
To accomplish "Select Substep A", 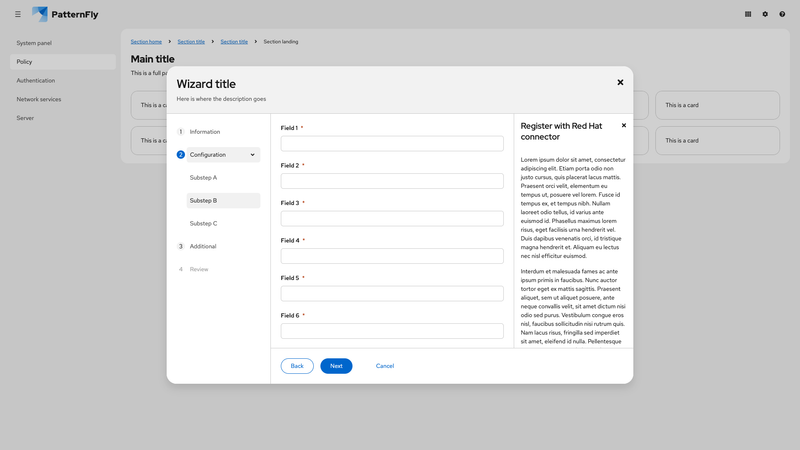I will pos(204,178).
